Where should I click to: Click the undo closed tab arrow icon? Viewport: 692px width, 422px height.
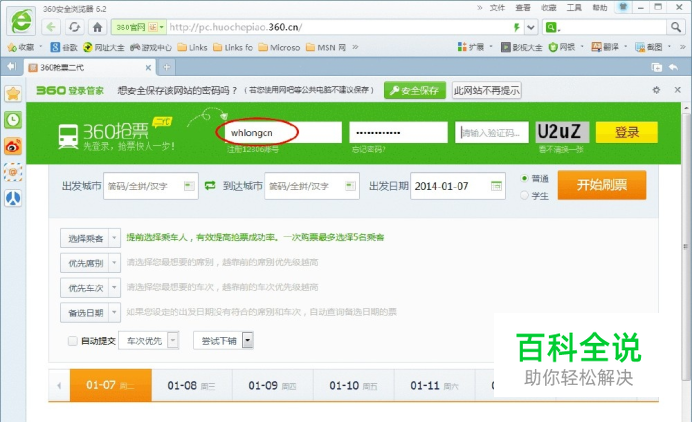pos(673,67)
